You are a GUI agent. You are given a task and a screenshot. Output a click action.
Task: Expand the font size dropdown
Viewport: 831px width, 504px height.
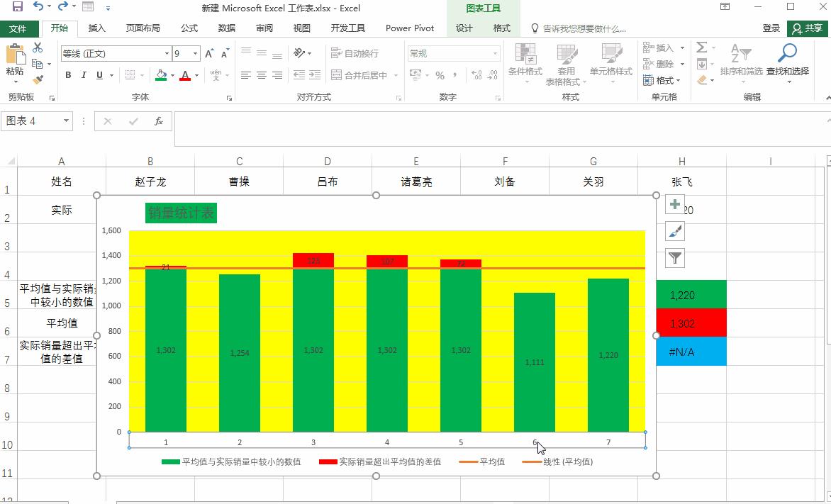tap(194, 52)
